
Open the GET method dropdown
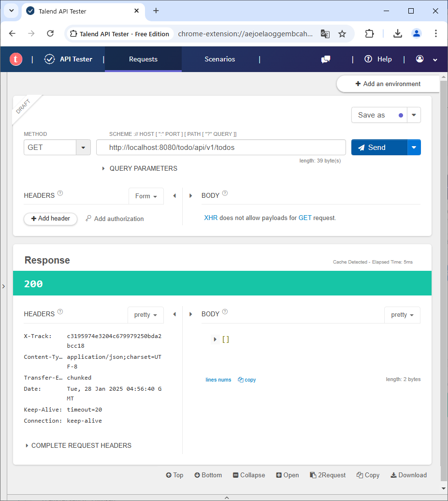(83, 147)
